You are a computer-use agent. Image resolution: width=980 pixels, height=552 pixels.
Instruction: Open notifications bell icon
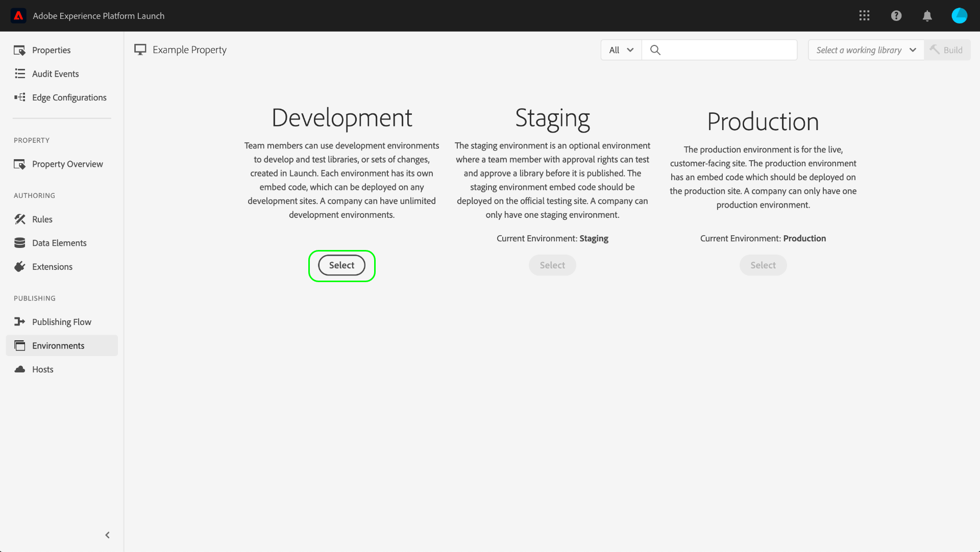927,16
